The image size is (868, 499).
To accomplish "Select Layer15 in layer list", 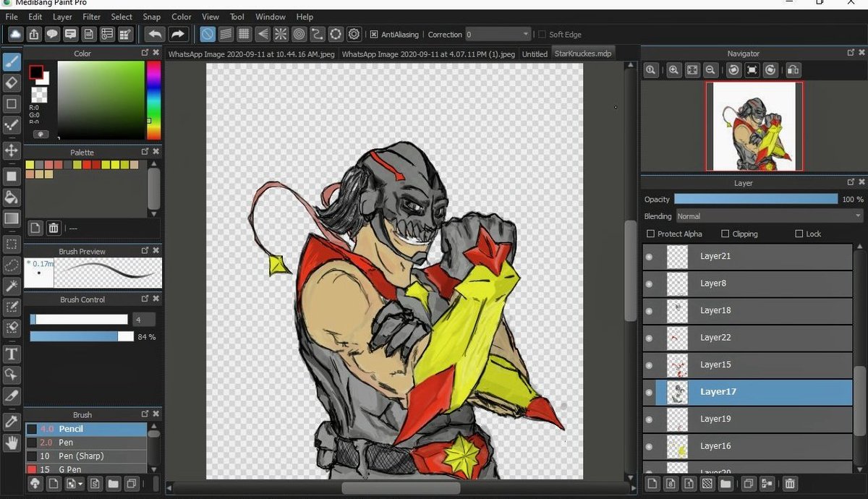I will click(747, 364).
